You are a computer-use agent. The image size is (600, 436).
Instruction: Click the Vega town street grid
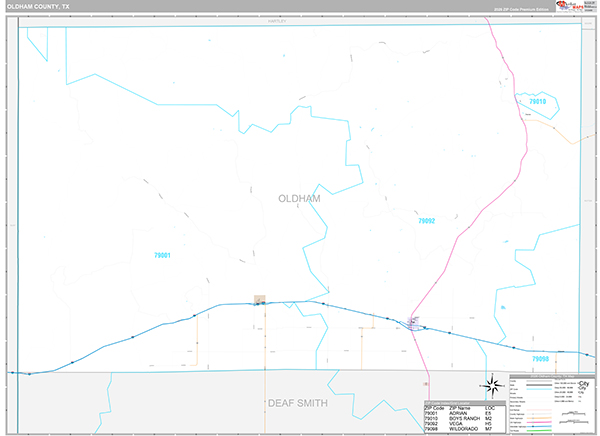click(413, 323)
